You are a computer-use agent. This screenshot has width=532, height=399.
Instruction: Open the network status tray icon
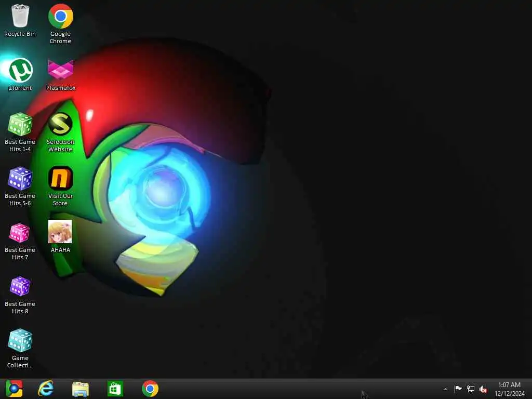click(471, 389)
